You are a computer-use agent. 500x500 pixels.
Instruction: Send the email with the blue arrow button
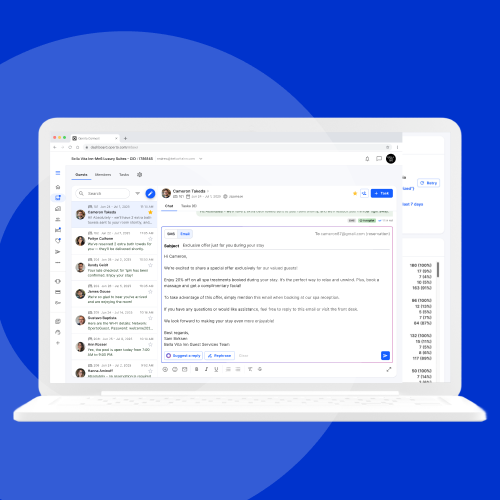click(x=385, y=356)
